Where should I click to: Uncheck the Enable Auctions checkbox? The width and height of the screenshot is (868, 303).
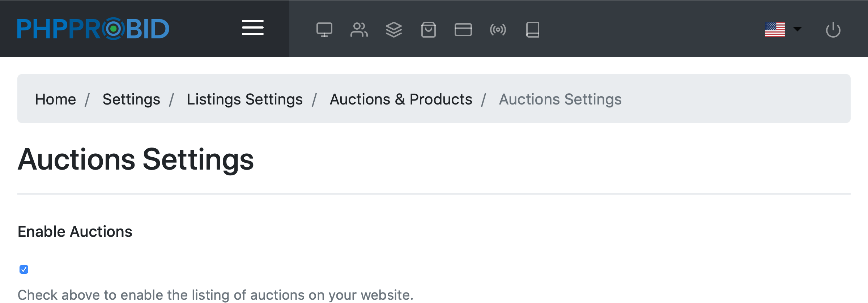pyautogui.click(x=24, y=269)
